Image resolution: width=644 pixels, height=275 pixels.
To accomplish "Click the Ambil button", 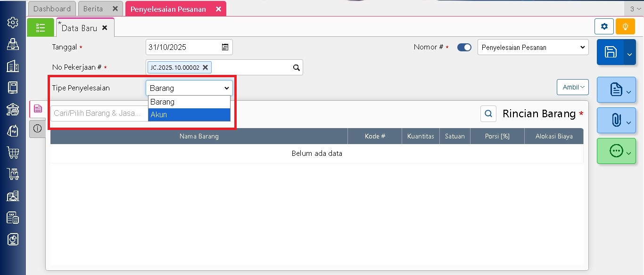I will click(572, 87).
